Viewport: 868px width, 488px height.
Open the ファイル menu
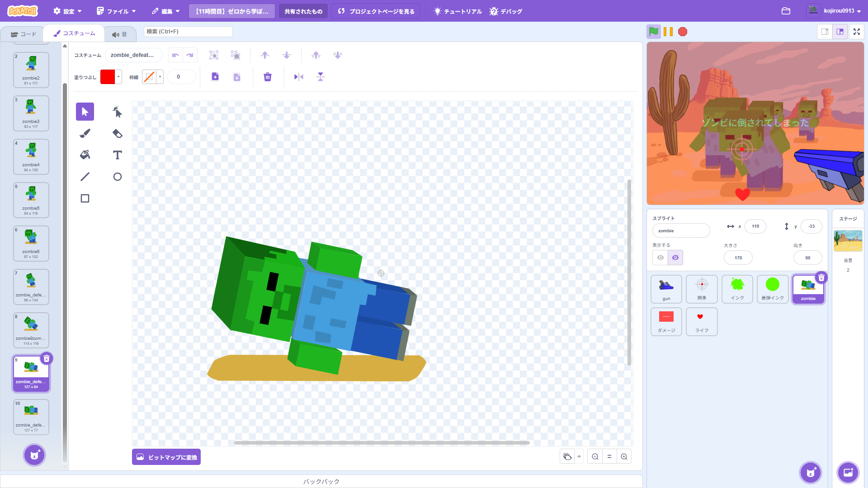(116, 11)
